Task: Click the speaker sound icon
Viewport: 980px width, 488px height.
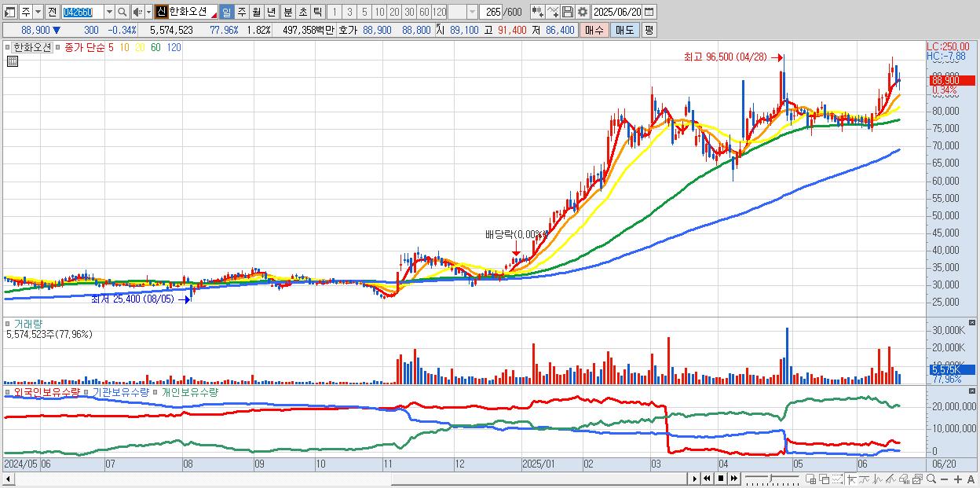Action: [137, 12]
